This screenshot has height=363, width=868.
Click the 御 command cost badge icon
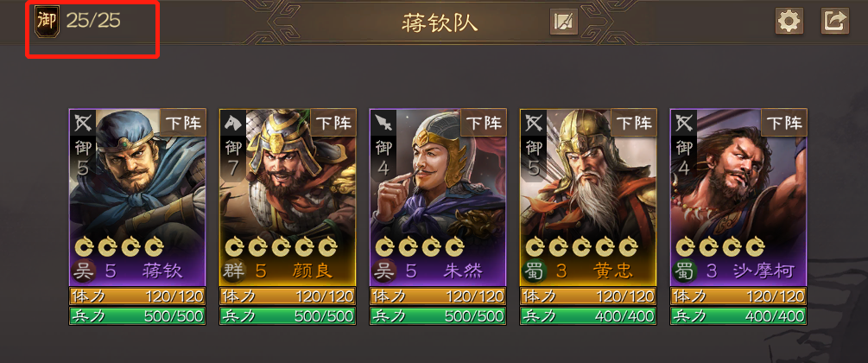[47, 22]
